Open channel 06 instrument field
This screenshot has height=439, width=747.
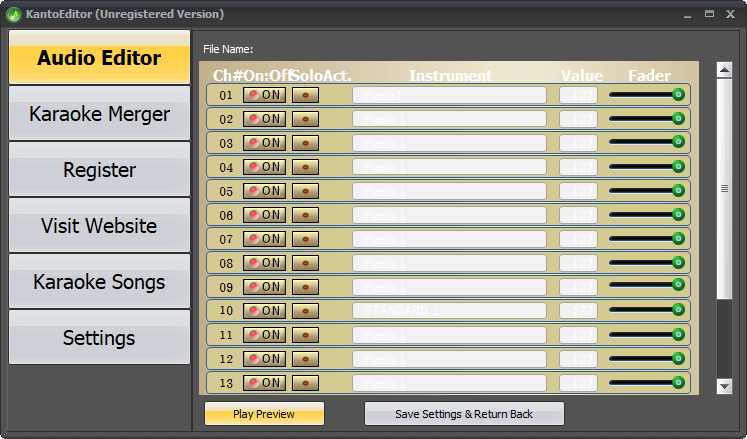[x=449, y=215]
